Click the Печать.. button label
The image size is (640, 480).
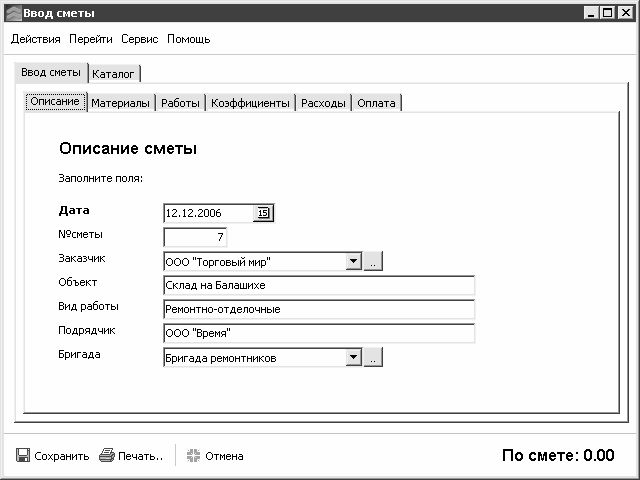[x=140, y=456]
